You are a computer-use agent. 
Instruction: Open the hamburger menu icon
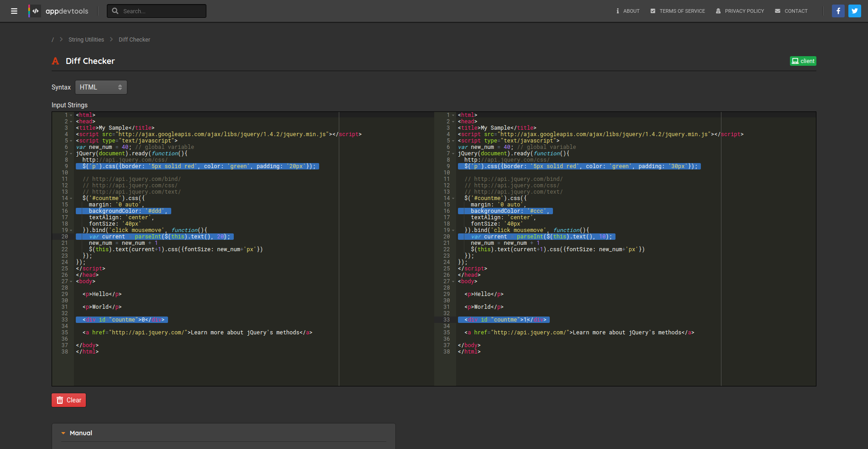pos(14,11)
